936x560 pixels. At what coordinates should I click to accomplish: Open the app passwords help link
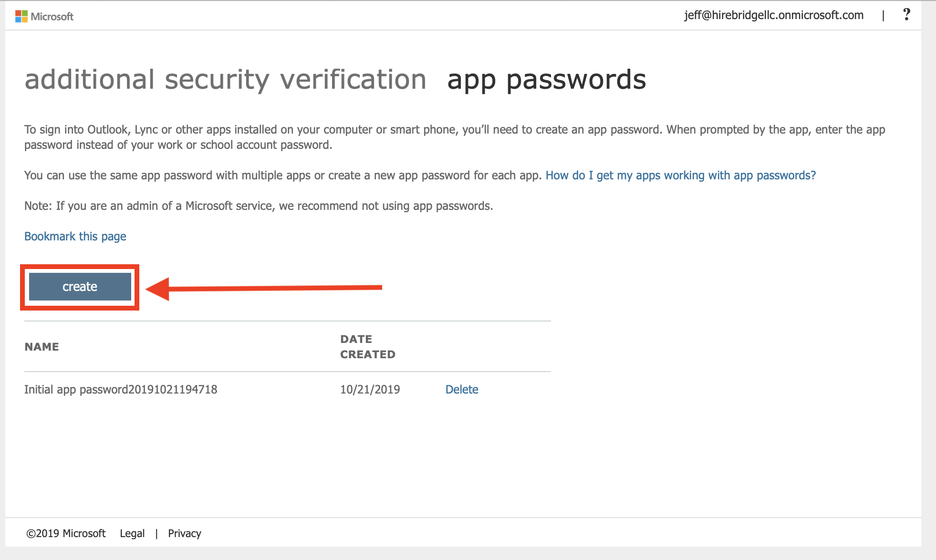click(680, 176)
